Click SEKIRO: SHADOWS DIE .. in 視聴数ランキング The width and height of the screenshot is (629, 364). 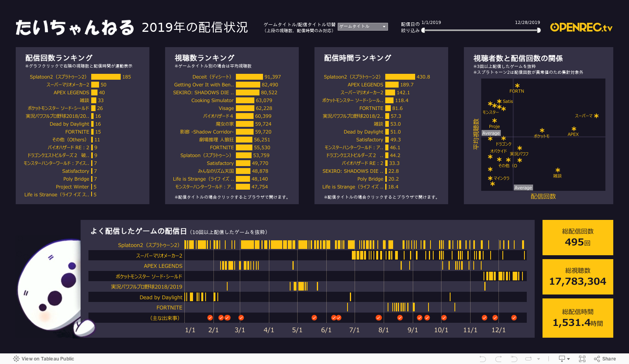point(203,92)
